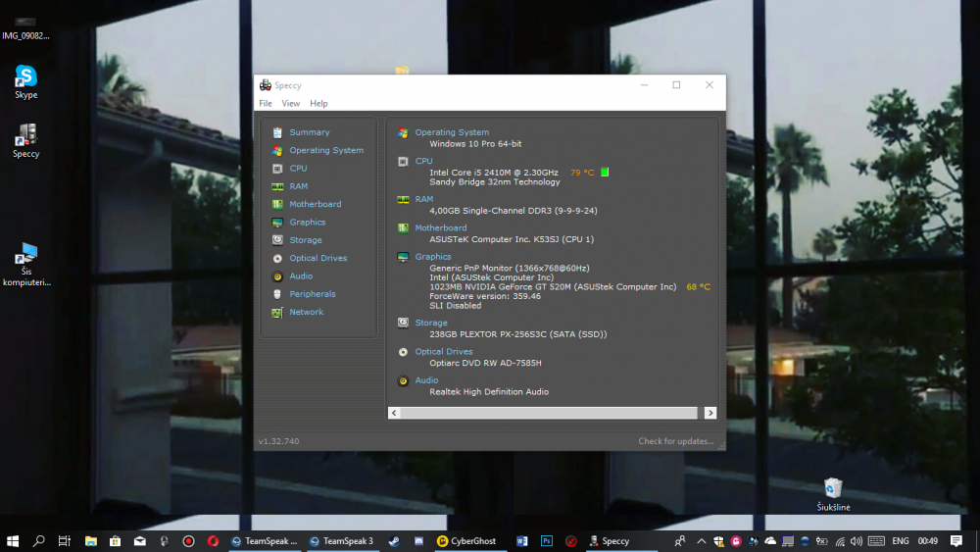Open the View menu
The width and height of the screenshot is (980, 552).
[291, 104]
